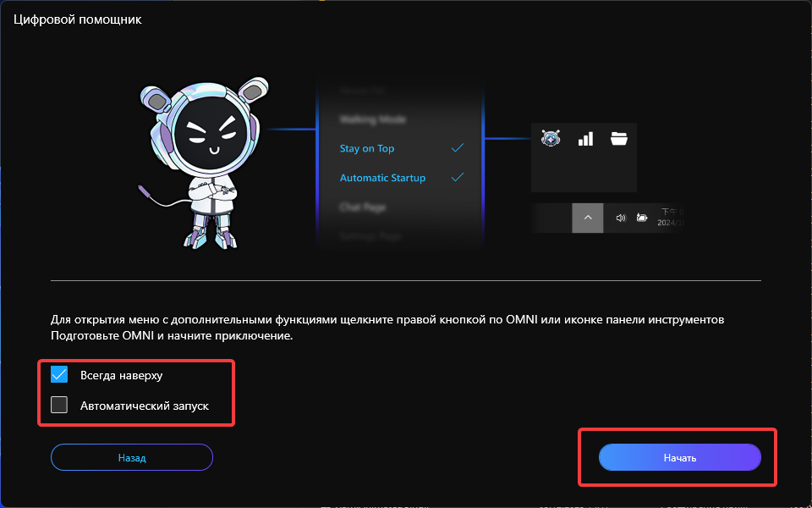Click the signal bars icon in tray popup
The image size is (812, 508).
click(x=585, y=139)
